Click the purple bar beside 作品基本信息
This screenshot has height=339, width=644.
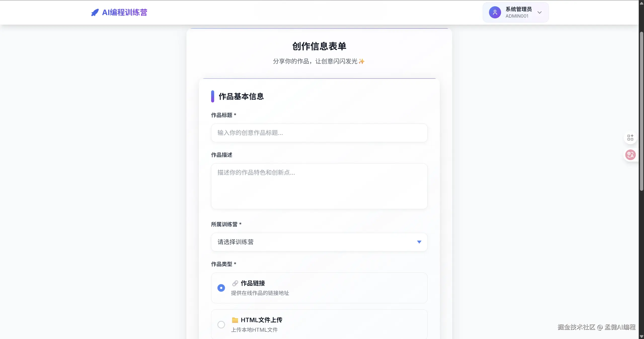click(x=213, y=96)
